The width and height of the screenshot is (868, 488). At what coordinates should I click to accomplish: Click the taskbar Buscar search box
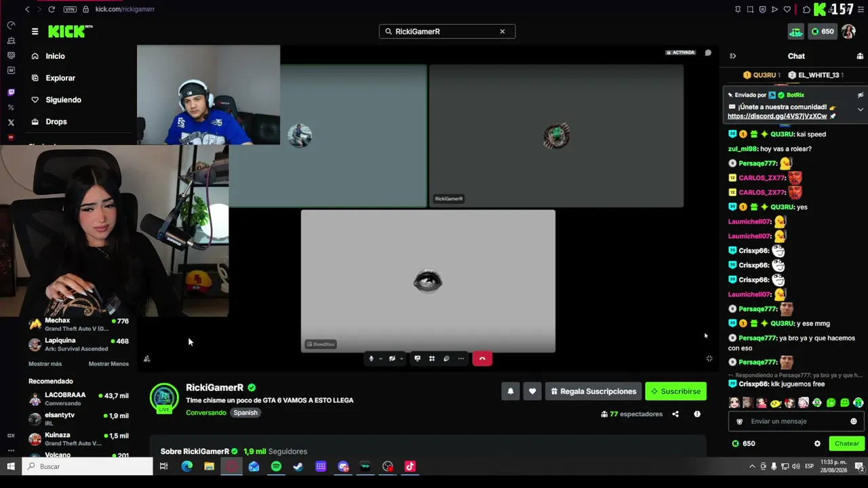(x=87, y=466)
